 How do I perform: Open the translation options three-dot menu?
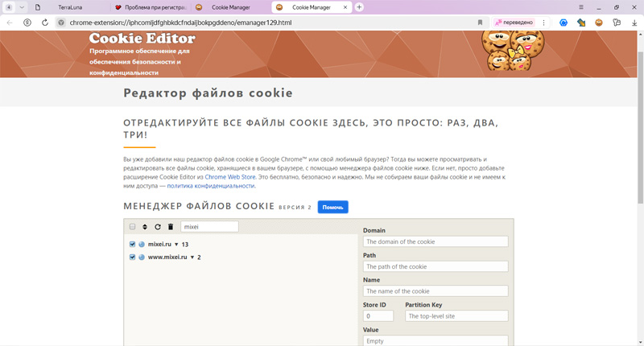(544, 23)
